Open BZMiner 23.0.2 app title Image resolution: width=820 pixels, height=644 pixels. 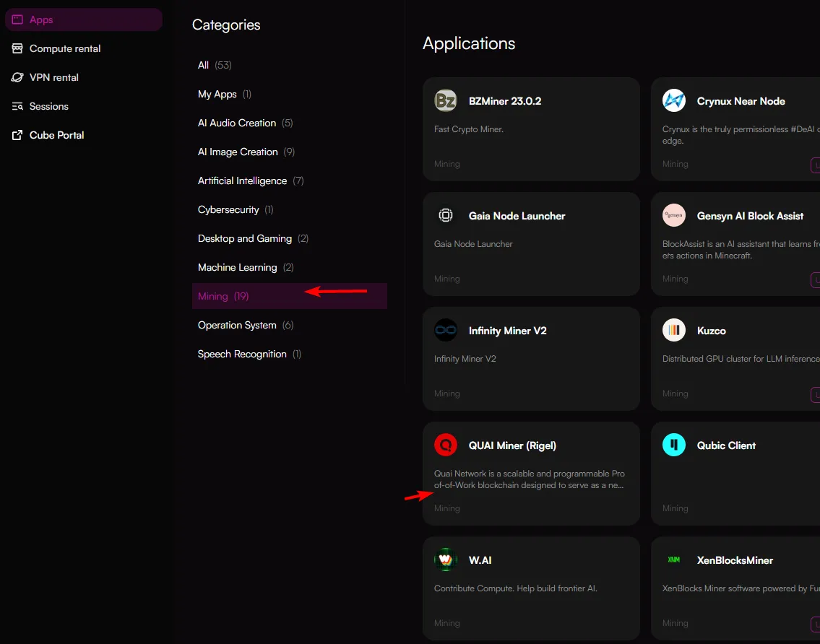pyautogui.click(x=505, y=101)
